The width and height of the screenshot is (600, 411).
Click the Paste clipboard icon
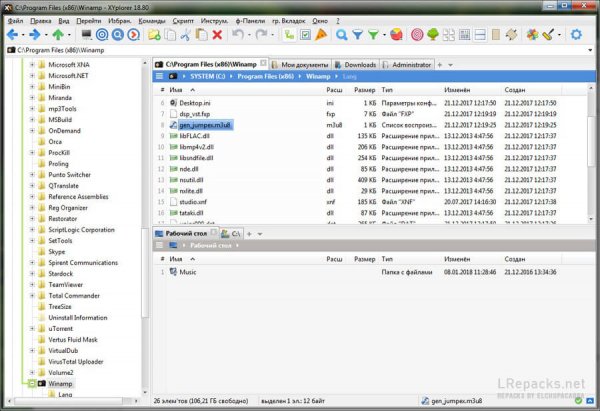[201, 35]
